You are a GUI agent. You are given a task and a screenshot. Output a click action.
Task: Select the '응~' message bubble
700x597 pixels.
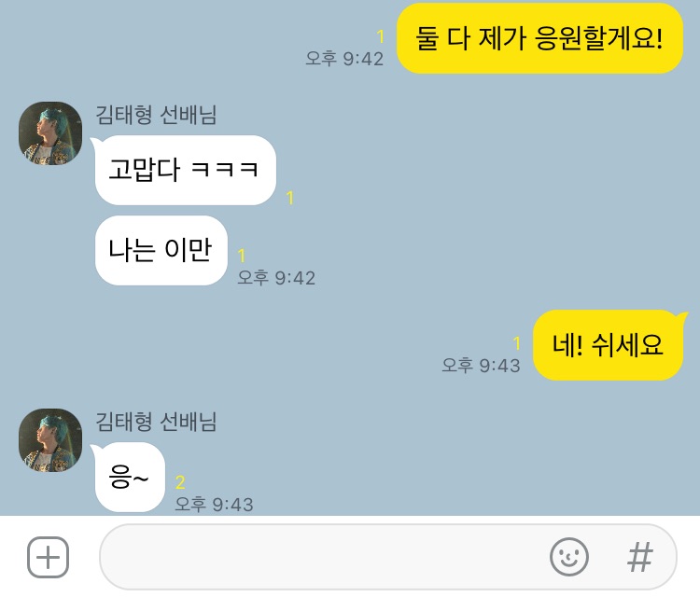pyautogui.click(x=129, y=478)
